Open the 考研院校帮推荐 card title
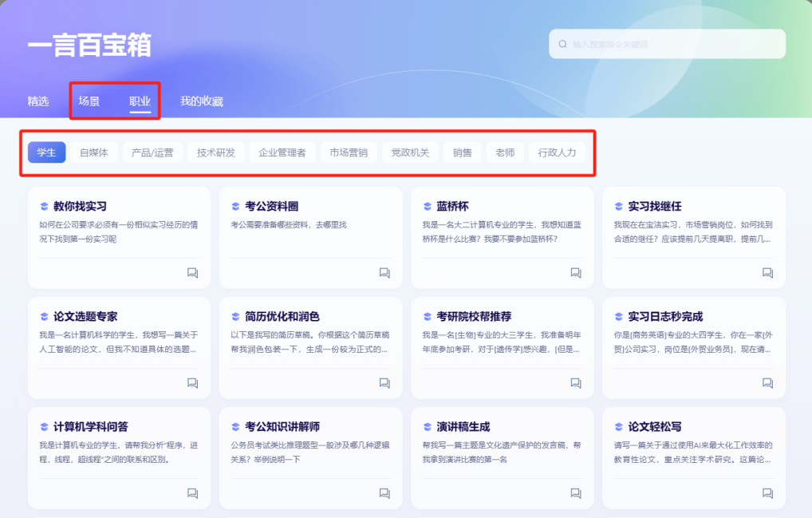812x518 pixels. 474,317
